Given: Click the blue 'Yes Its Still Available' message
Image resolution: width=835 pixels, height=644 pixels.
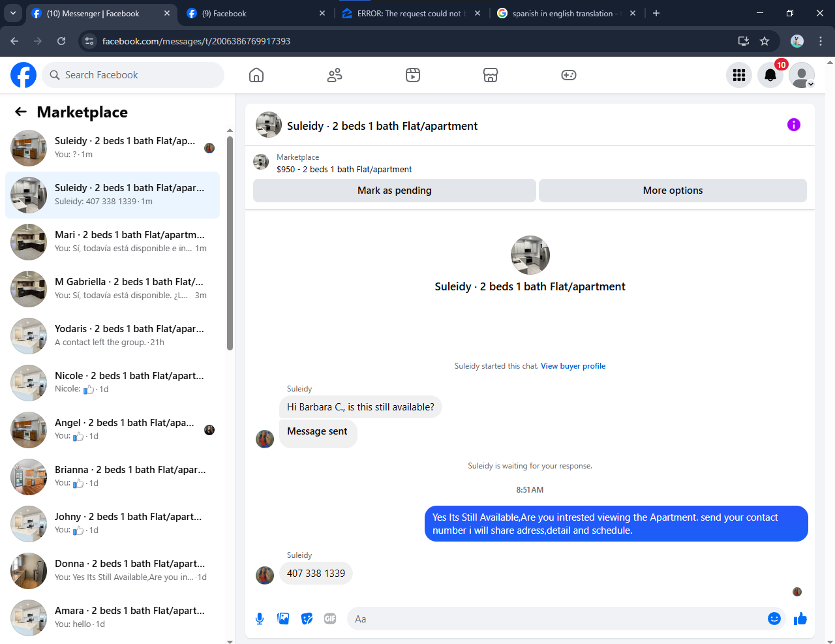Looking at the screenshot, I should click(x=616, y=524).
